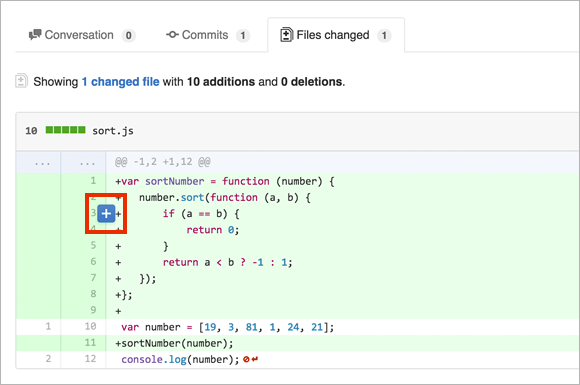Open the Conversation tab
The image size is (580, 385).
[x=82, y=35]
